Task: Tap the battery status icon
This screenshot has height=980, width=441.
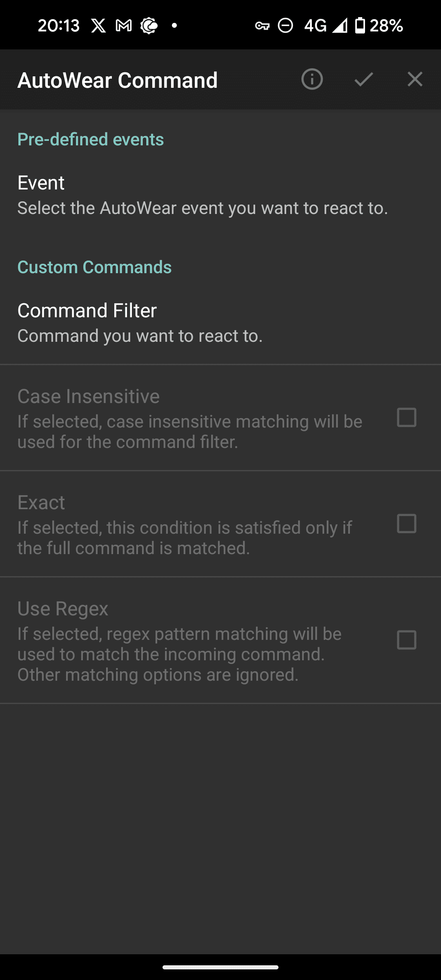Action: coord(360,25)
